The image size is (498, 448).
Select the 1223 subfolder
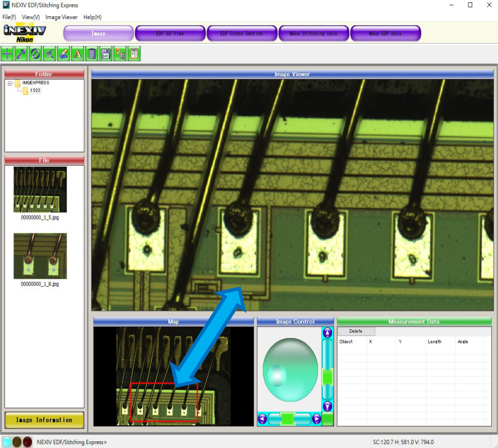[x=35, y=91]
